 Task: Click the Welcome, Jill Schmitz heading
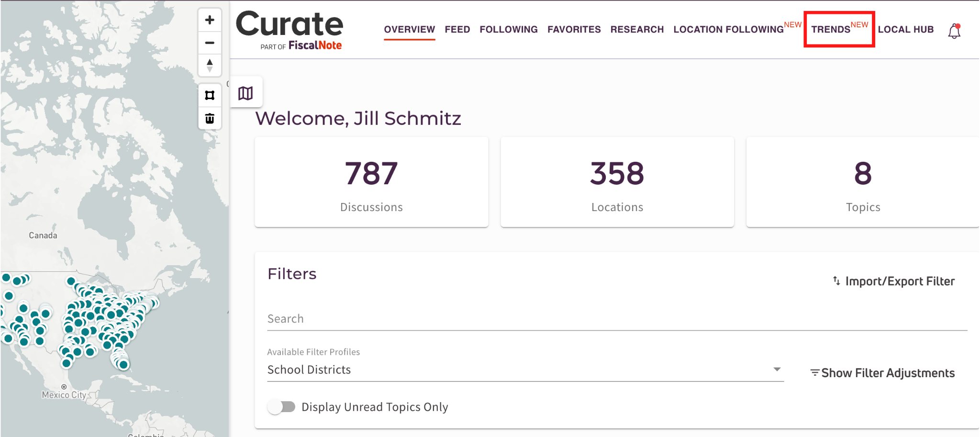click(x=358, y=118)
